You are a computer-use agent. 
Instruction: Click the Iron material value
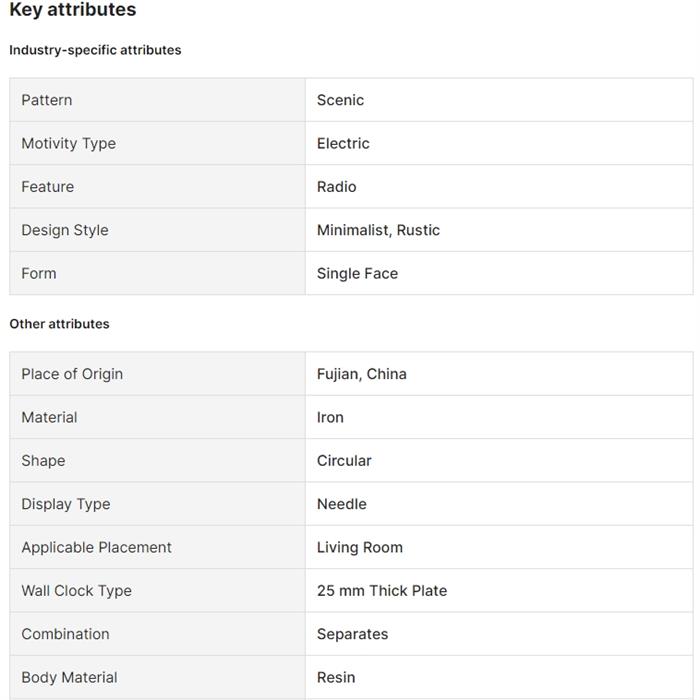tap(330, 417)
